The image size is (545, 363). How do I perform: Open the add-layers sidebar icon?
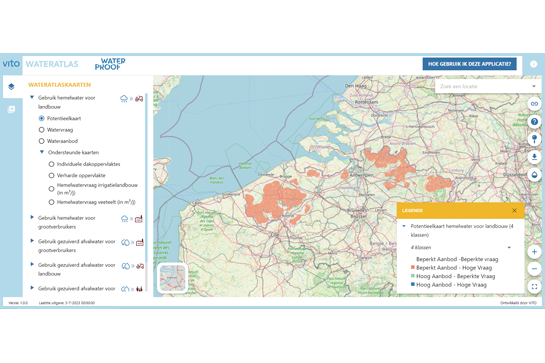click(11, 110)
